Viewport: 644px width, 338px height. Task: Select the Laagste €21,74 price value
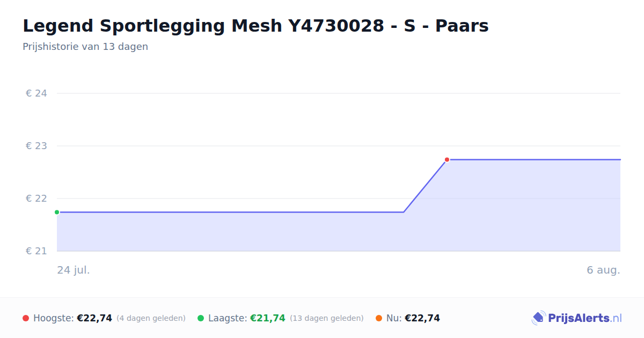tap(268, 318)
